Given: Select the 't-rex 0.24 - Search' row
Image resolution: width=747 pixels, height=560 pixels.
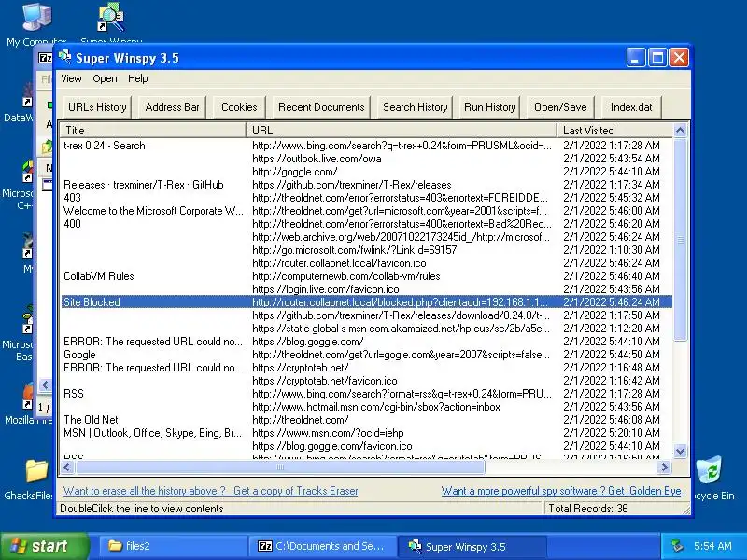Looking at the screenshot, I should [x=366, y=146].
